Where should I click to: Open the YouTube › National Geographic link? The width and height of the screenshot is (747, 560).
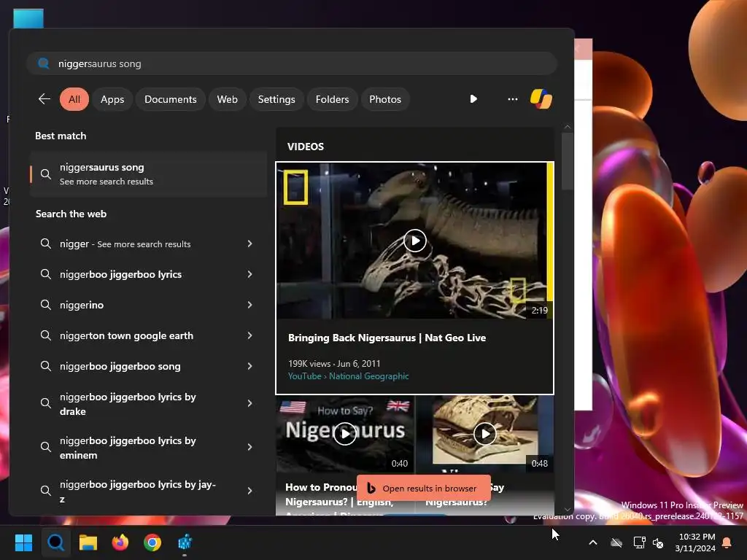click(348, 376)
